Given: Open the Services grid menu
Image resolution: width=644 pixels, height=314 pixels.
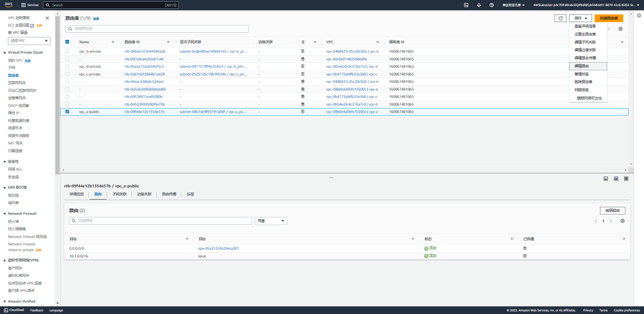Looking at the screenshot, I should 31,5.
